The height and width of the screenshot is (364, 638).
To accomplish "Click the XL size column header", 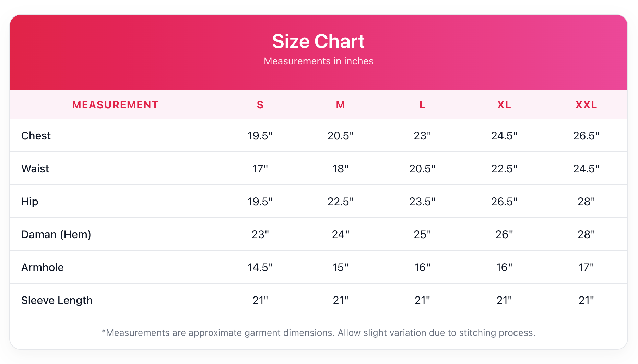I will coord(504,105).
